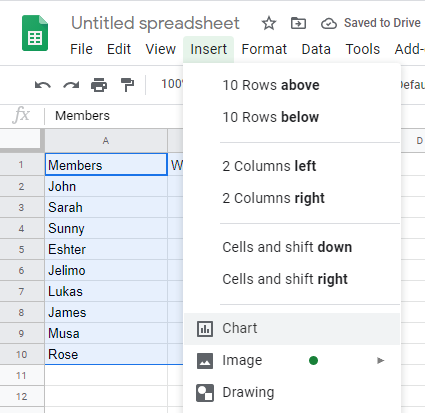Select the cell containing Eshter
This screenshot has height=413, width=425.
106,249
